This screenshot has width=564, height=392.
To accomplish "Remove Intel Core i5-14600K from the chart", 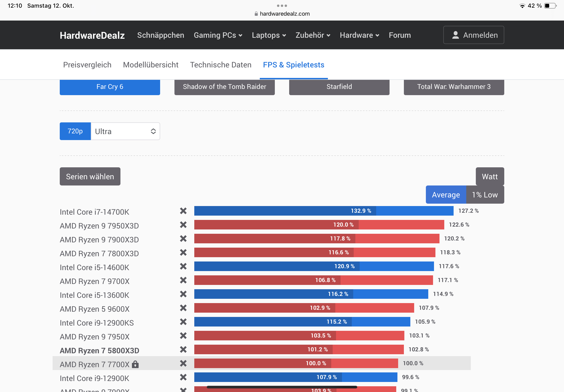I will click(x=183, y=266).
